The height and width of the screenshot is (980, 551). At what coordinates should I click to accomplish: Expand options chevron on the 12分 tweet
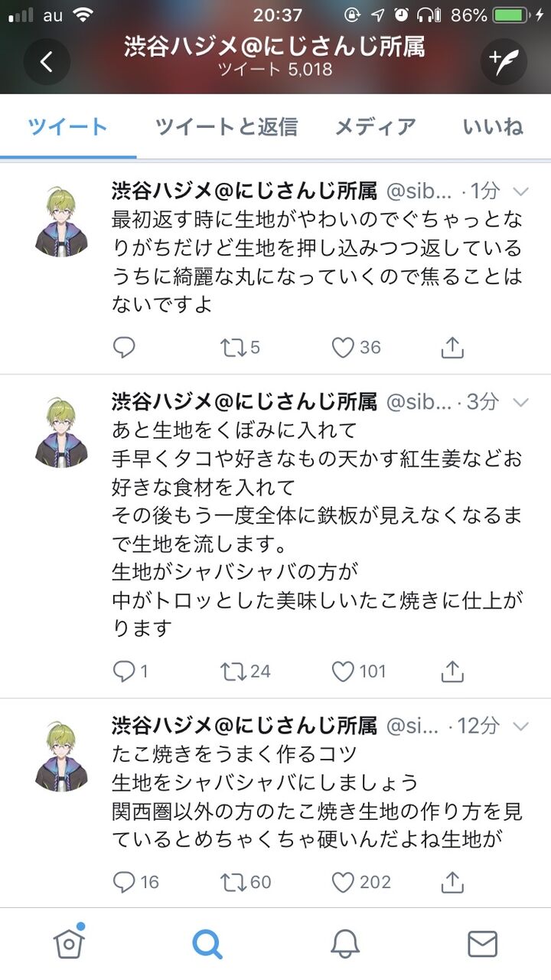(520, 725)
